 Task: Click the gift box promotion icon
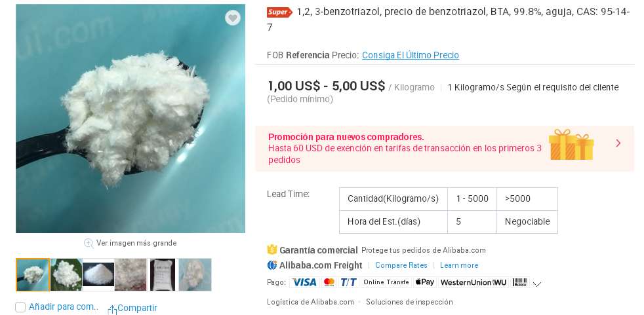(571, 144)
